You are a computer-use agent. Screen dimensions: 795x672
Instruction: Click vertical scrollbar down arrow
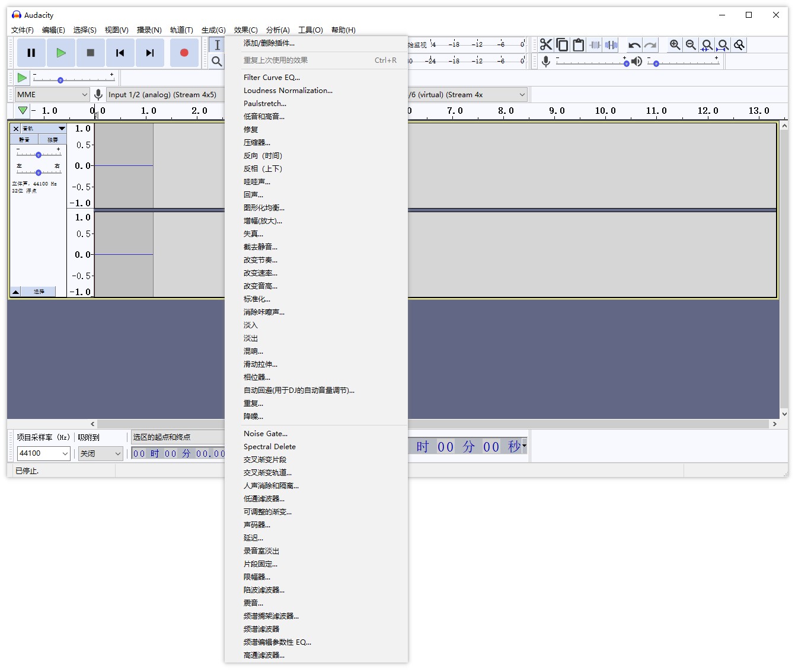point(784,414)
